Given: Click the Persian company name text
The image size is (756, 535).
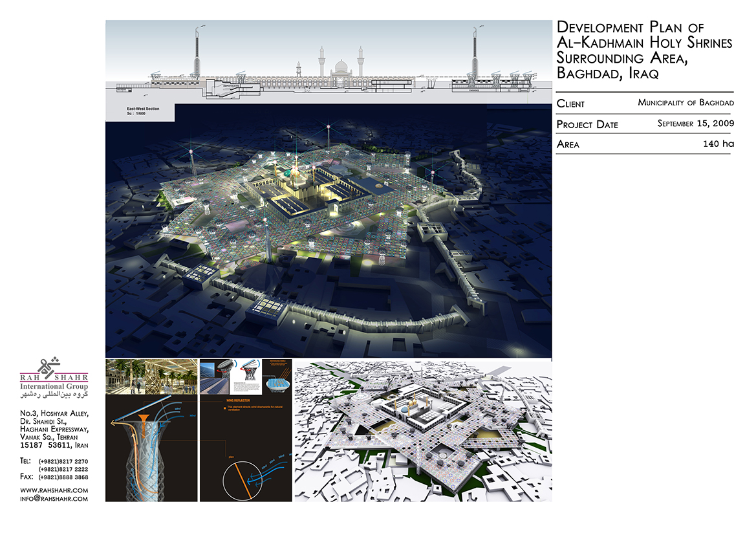Looking at the screenshot, I should [x=54, y=395].
